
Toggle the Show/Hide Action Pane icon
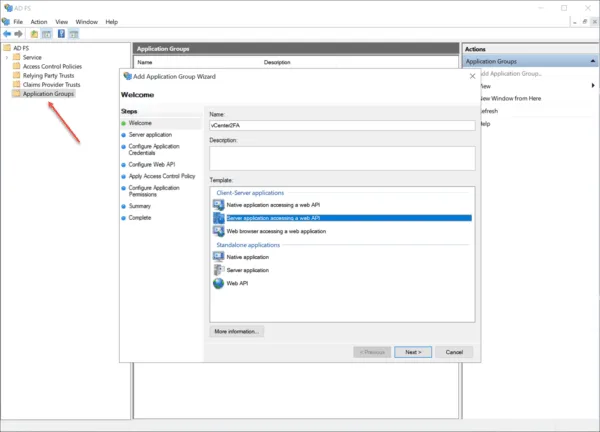(73, 34)
